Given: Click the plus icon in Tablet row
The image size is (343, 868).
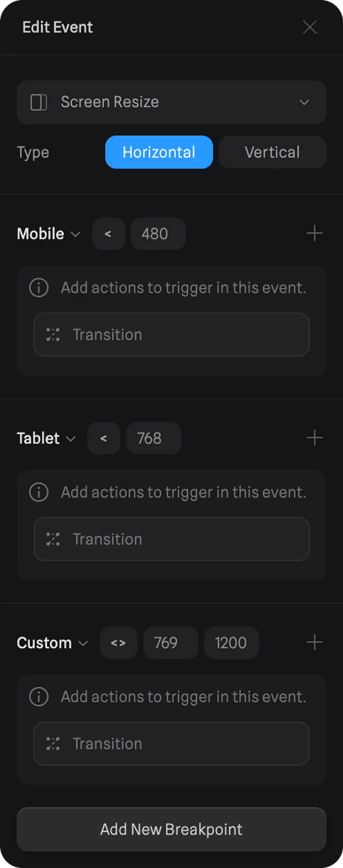Looking at the screenshot, I should [314, 438].
